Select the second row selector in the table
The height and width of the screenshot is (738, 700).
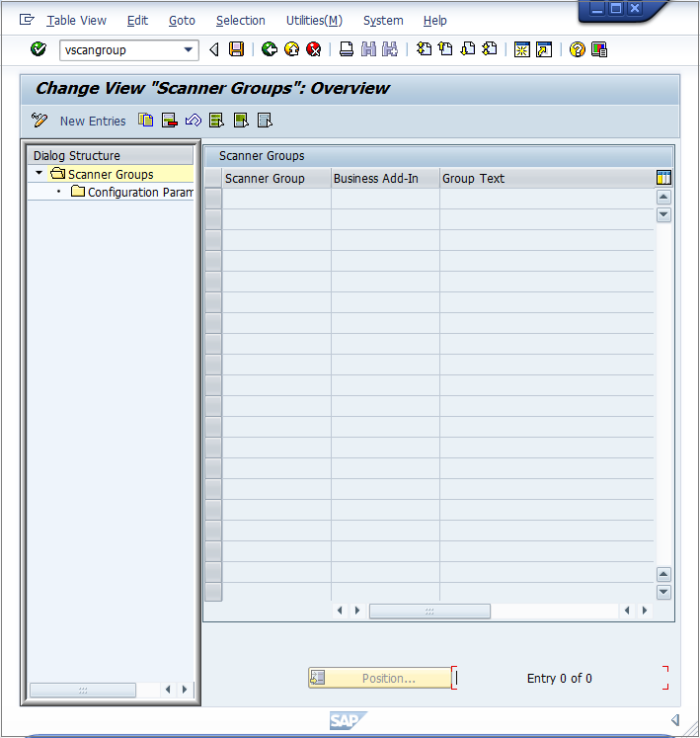pos(213,219)
